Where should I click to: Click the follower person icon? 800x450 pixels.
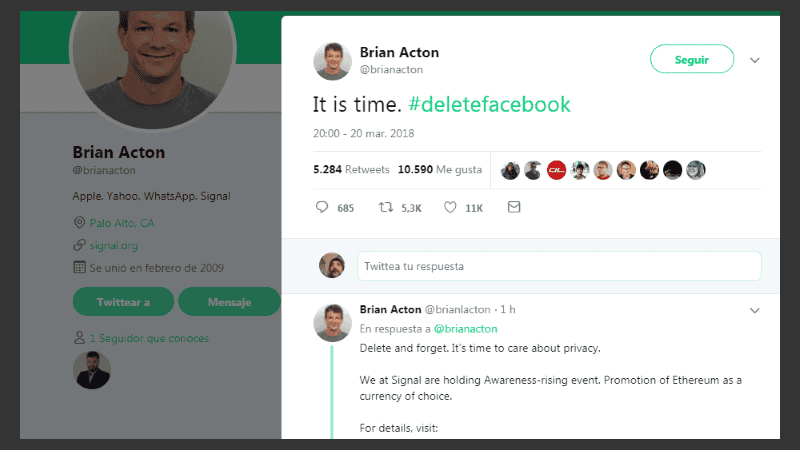[79, 338]
